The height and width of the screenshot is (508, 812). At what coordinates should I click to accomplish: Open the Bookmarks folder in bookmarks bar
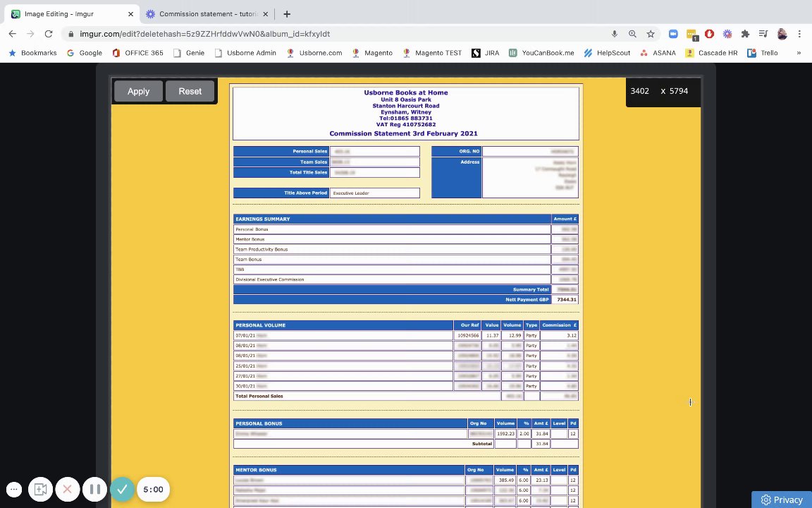click(x=32, y=53)
